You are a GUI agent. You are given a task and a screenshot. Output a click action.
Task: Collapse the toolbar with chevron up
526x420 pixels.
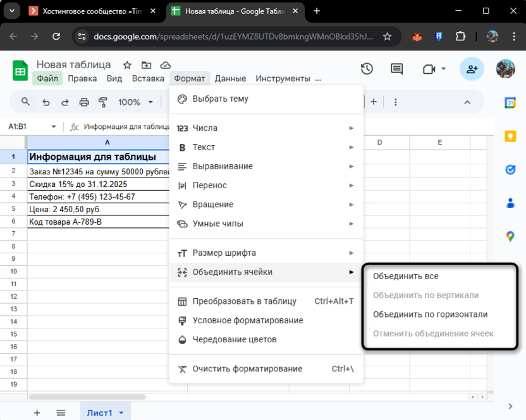click(x=467, y=102)
